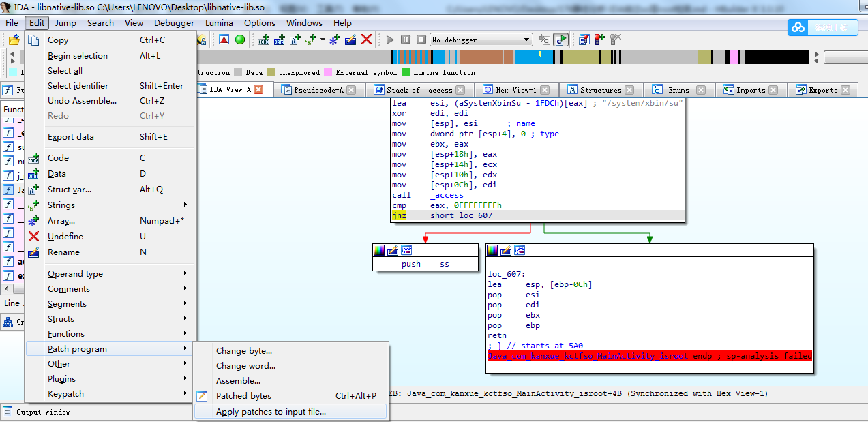Open the Stack of .access tab
The width and height of the screenshot is (868, 422).
419,89
